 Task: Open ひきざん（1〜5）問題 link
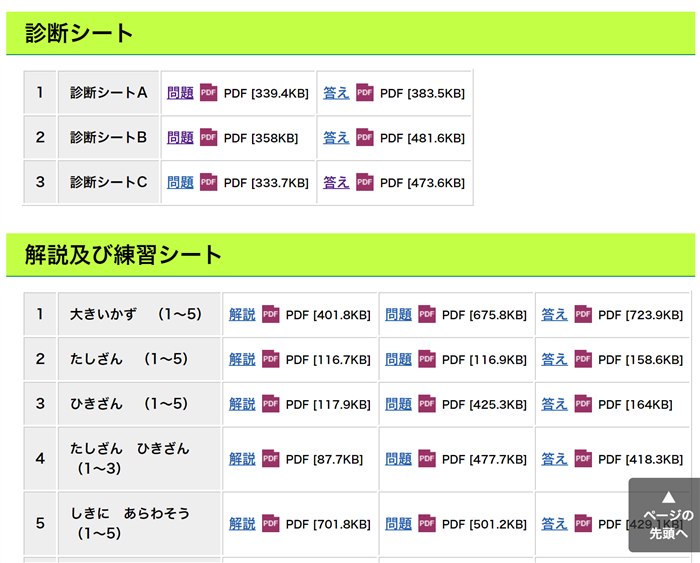398,404
